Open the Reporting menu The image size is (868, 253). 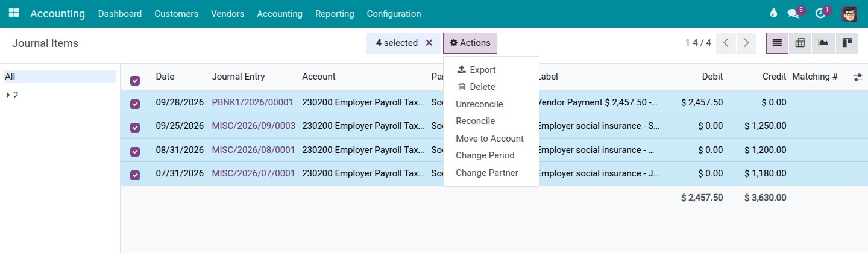[x=335, y=14]
